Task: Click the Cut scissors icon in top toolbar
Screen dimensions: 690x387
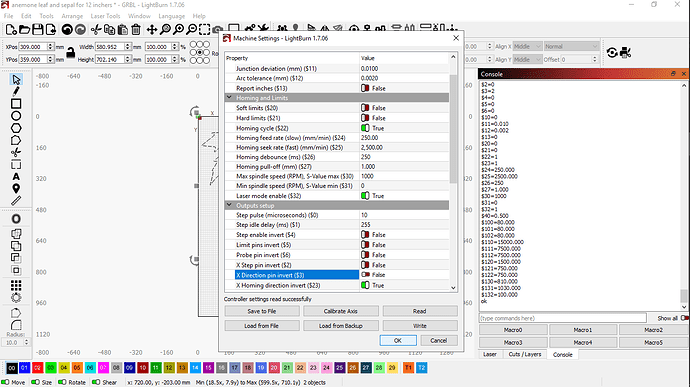Action: [96, 29]
